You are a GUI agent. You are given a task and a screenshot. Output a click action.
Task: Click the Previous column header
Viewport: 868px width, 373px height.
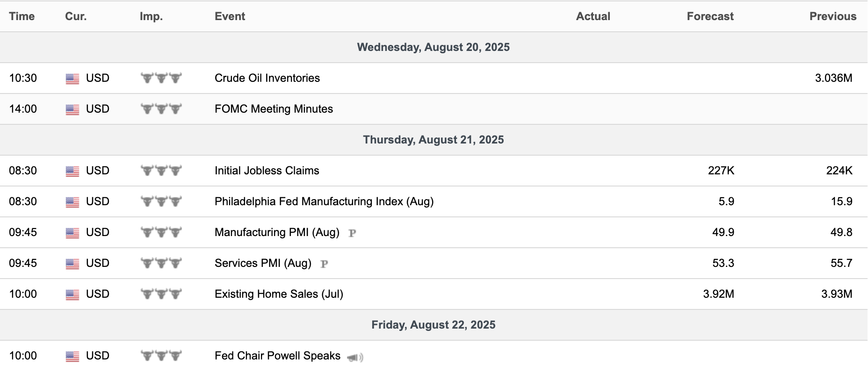point(833,16)
